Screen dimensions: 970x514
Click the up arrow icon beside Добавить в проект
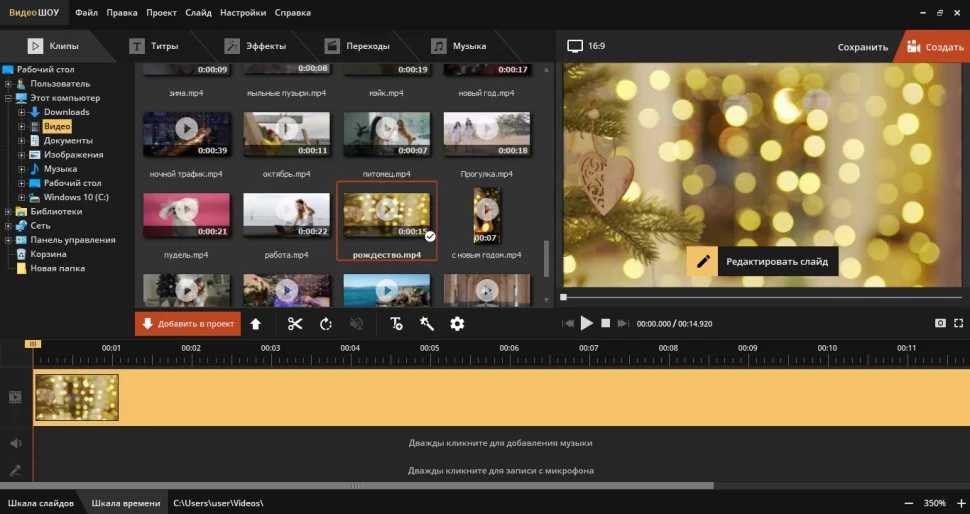point(256,324)
